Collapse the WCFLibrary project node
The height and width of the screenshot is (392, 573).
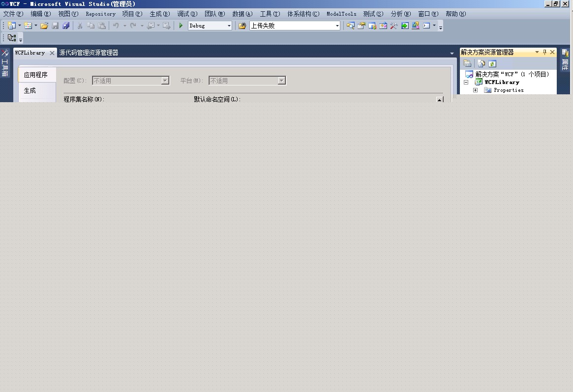point(466,82)
